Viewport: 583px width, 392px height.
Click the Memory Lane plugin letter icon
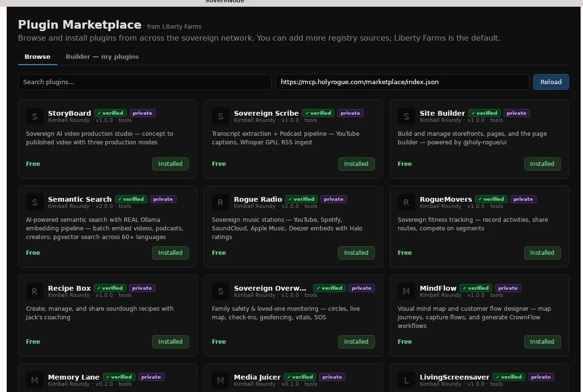34,380
